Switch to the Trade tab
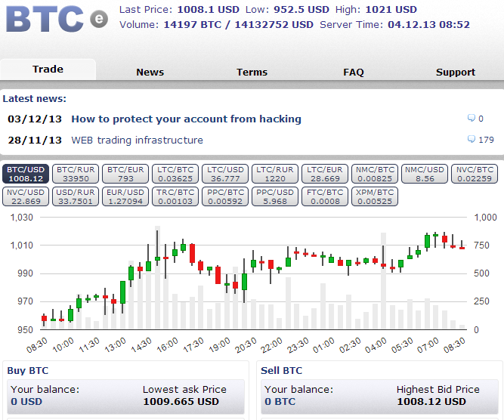Viewport: 504px width, 420px height. tap(48, 69)
